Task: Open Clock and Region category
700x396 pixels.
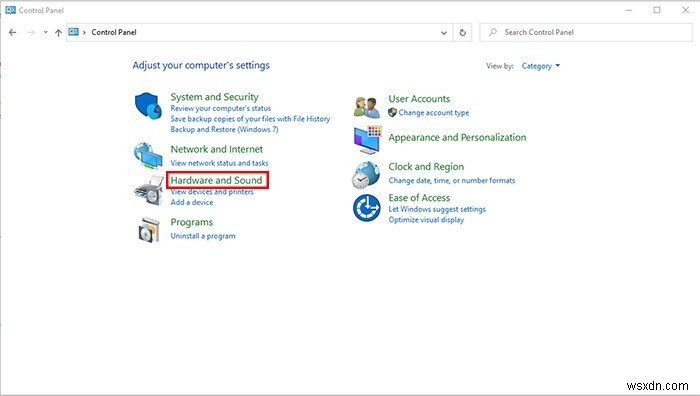Action: [426, 167]
